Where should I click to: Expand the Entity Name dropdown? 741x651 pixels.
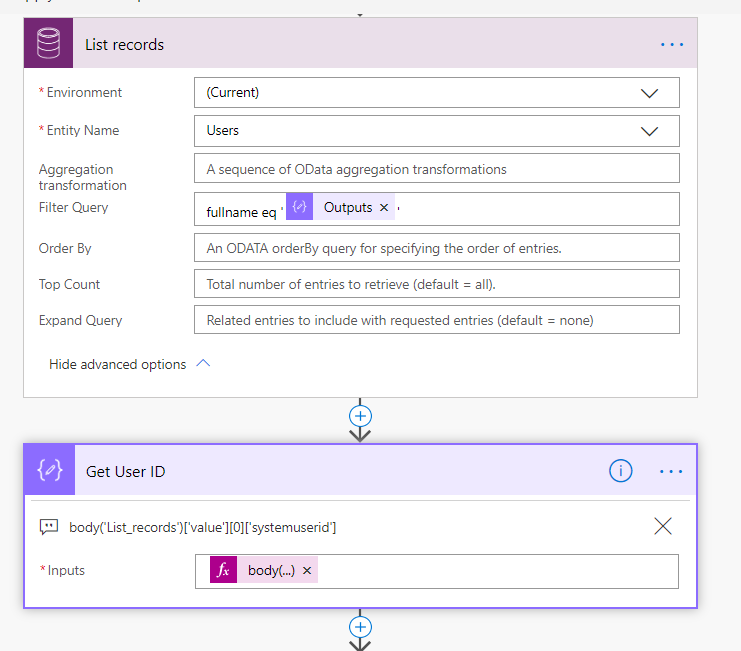coord(649,131)
